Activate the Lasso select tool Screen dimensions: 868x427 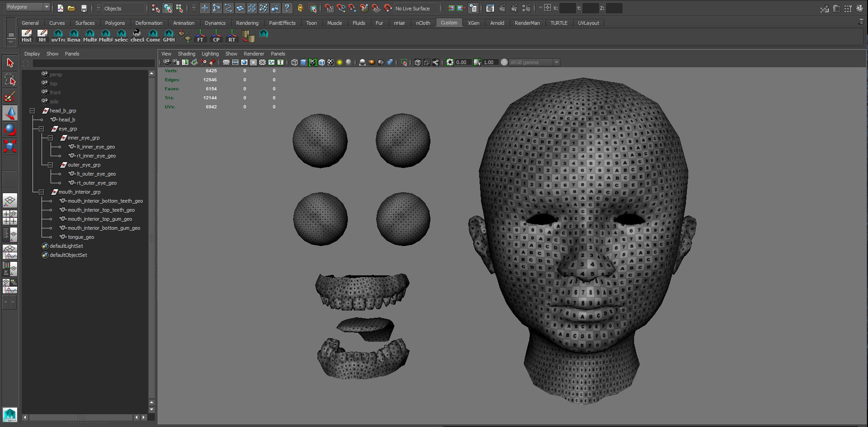coord(10,79)
